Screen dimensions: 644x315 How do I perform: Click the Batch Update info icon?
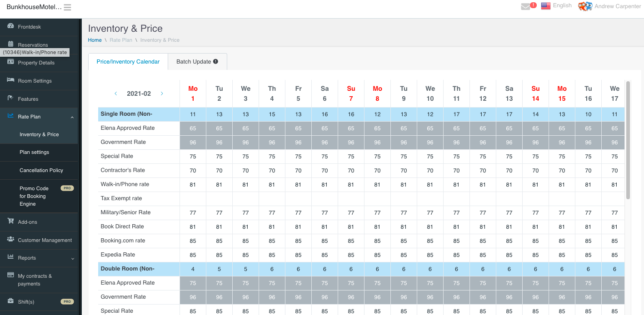tap(215, 62)
